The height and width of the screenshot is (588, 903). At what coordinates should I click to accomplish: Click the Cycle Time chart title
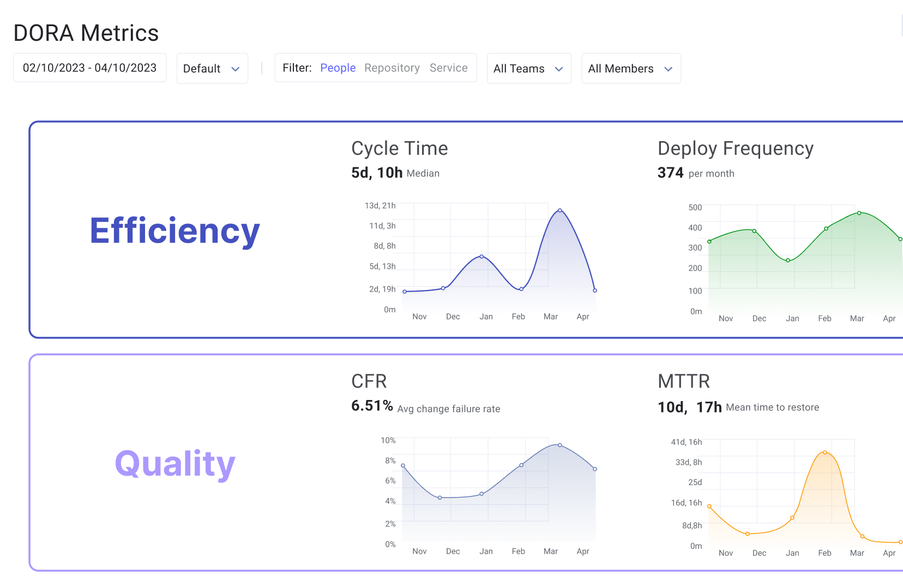pyautogui.click(x=400, y=148)
